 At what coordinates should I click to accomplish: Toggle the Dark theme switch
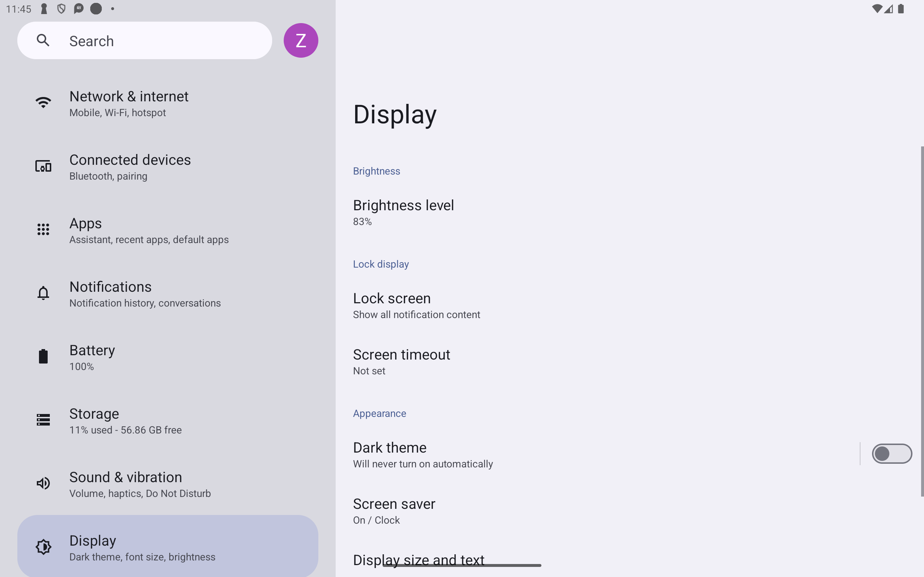(892, 454)
